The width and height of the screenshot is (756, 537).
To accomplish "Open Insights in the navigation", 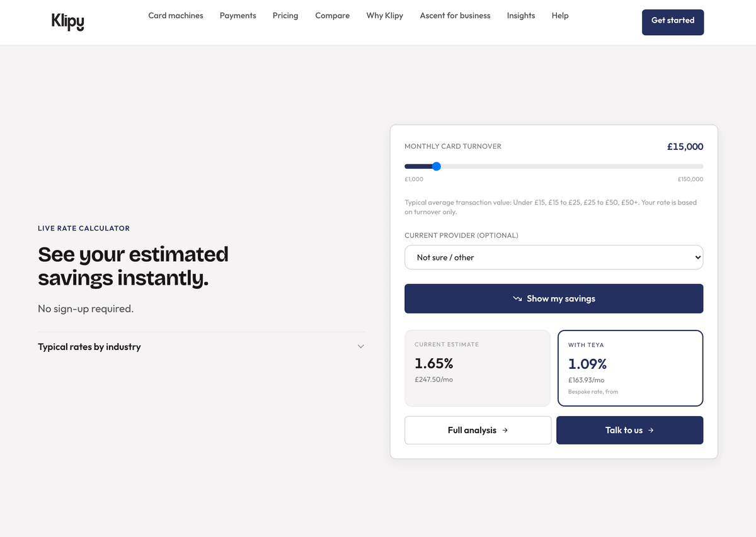I will 521,16.
